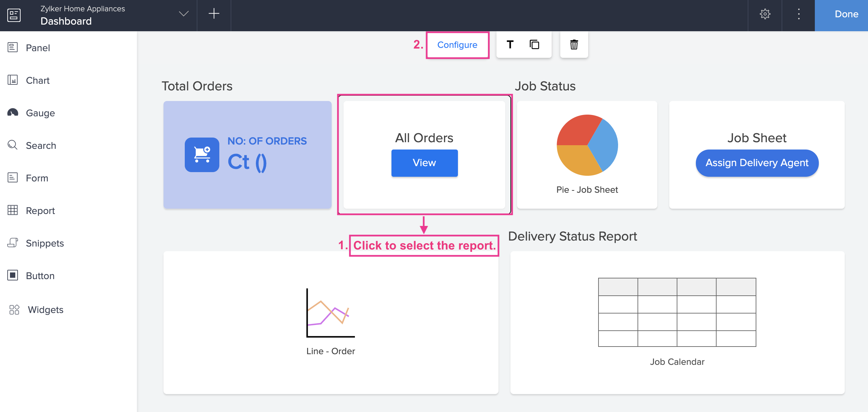Open settings gear icon
This screenshot has height=412, width=868.
point(765,14)
